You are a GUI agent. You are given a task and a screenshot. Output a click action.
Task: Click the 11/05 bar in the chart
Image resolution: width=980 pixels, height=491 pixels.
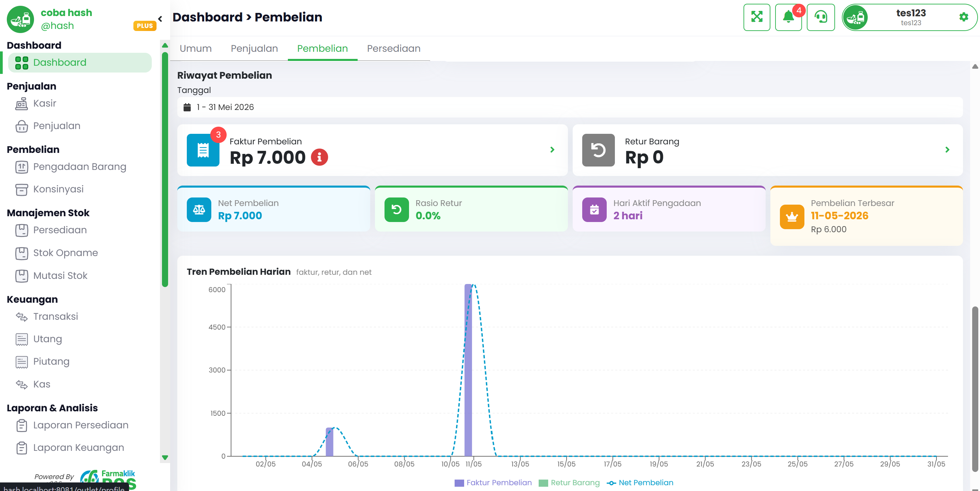(468, 370)
